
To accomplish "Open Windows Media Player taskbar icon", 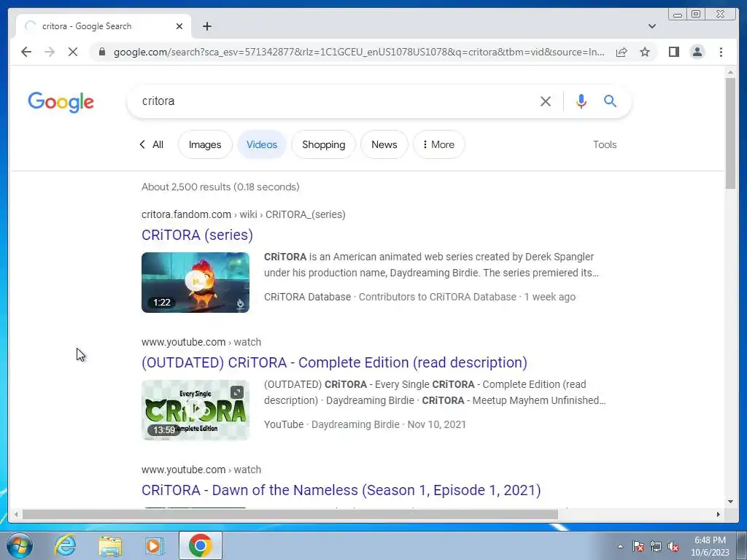I will (x=153, y=545).
